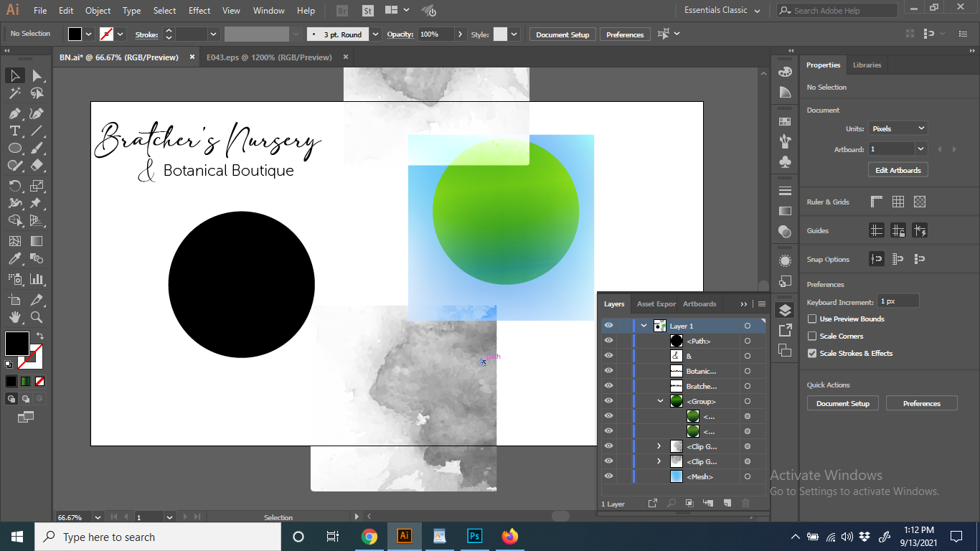The height and width of the screenshot is (551, 980).
Task: Switch to the E043.eps document tab
Action: point(269,57)
